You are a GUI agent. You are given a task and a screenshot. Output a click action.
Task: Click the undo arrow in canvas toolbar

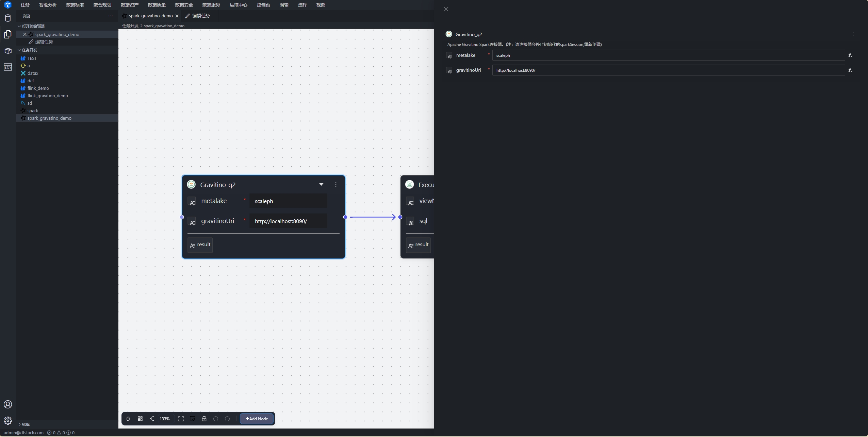pos(216,419)
